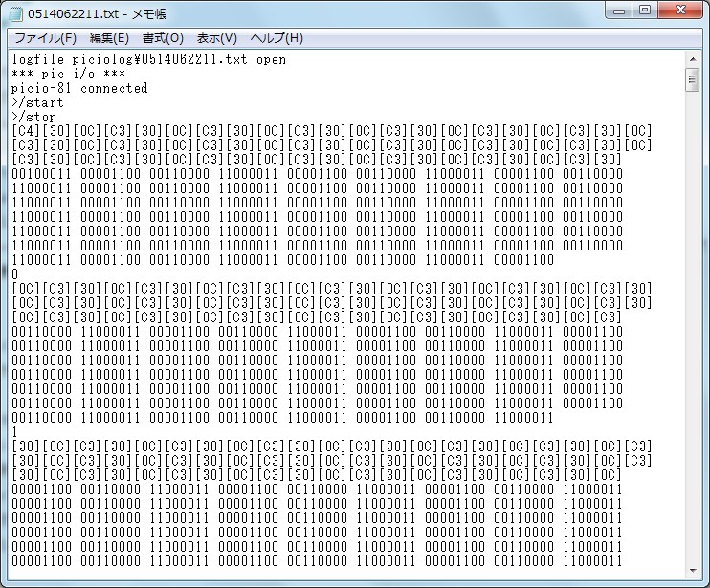The image size is (710, 588).
Task: Click the line 'logfile piciolog¥0514062211.txt open'
Action: coord(149,59)
